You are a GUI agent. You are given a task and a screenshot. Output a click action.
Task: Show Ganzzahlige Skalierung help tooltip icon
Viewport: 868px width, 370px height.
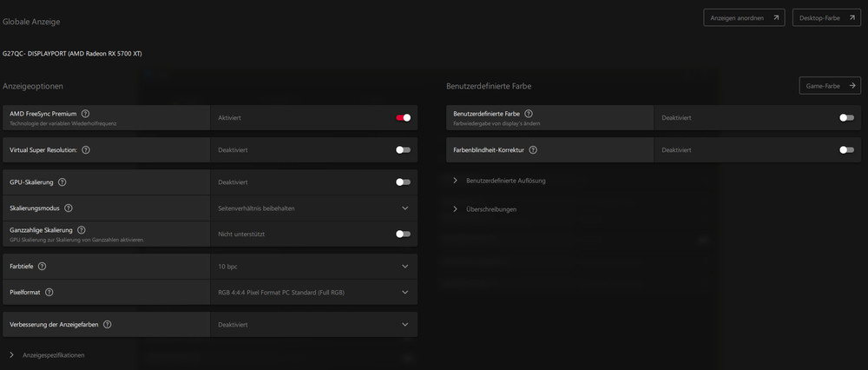[82, 230]
